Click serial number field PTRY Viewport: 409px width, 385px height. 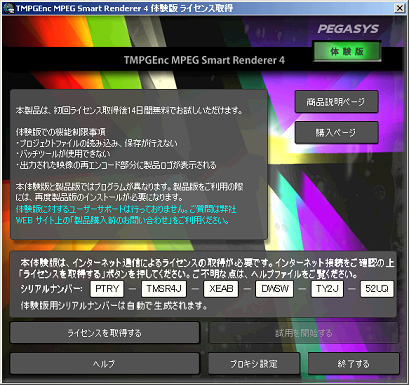click(x=107, y=289)
